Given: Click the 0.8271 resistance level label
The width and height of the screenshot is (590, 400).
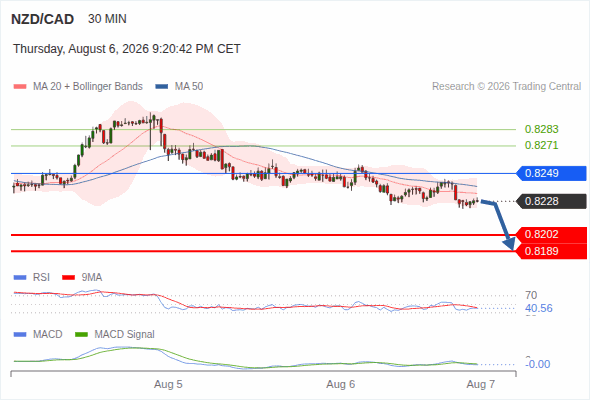Looking at the screenshot, I should pos(541,145).
